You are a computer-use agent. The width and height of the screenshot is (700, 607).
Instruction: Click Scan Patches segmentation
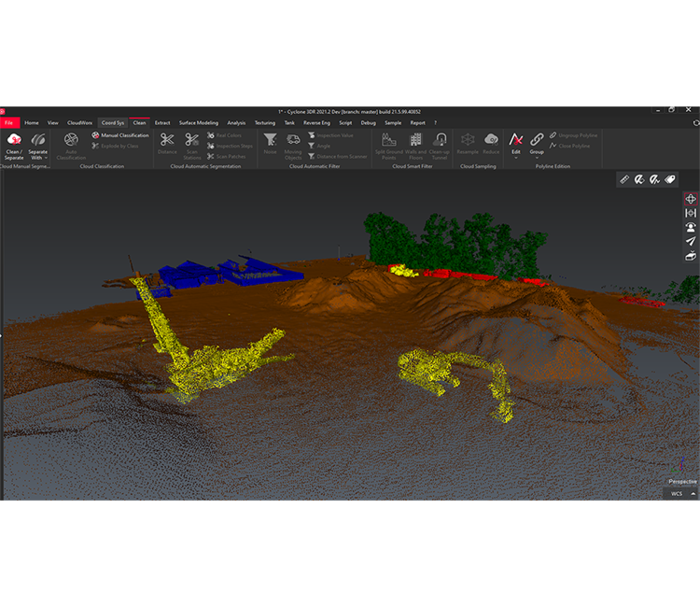click(226, 157)
